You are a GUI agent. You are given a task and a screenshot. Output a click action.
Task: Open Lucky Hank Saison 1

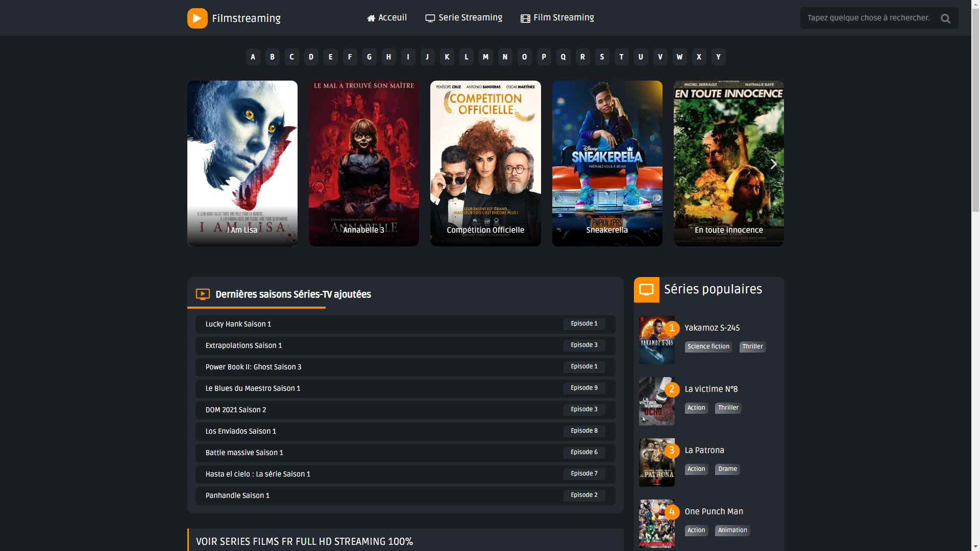405,324
